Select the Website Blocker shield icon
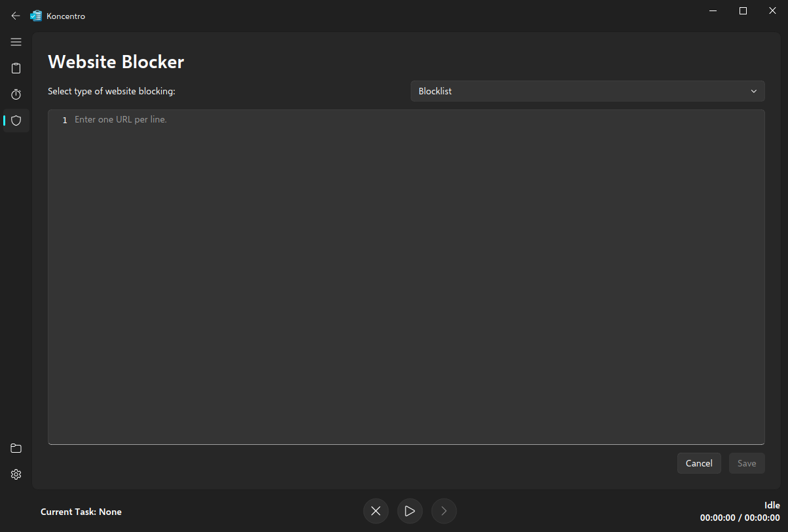788x532 pixels. pyautogui.click(x=16, y=120)
